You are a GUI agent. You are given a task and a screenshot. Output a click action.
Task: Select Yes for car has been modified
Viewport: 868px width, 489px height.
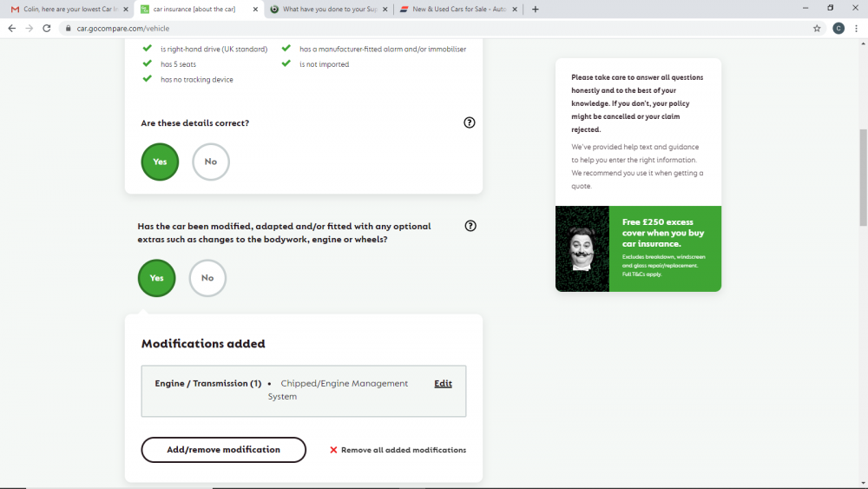pyautogui.click(x=156, y=278)
